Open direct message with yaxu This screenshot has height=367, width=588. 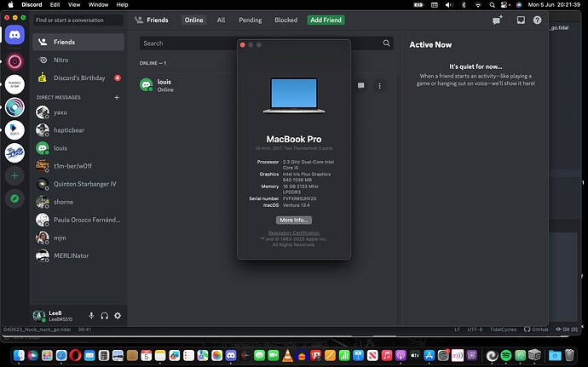[78, 112]
